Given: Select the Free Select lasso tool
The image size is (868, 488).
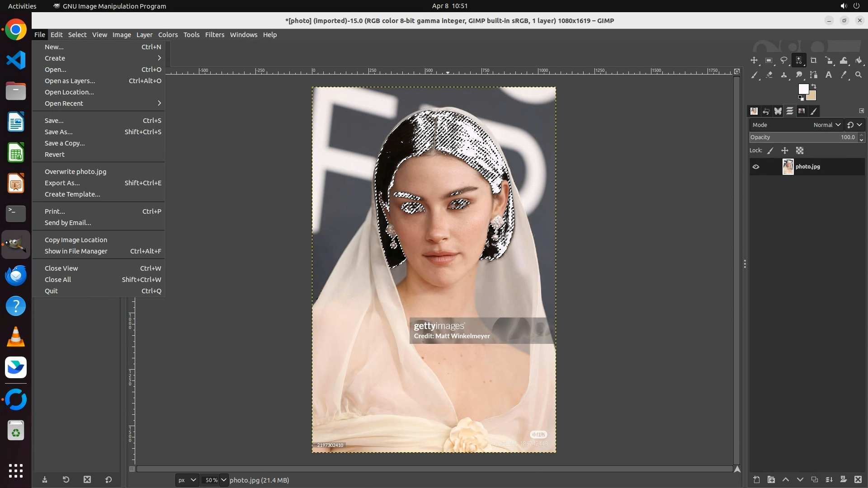Looking at the screenshot, I should pos(784,61).
